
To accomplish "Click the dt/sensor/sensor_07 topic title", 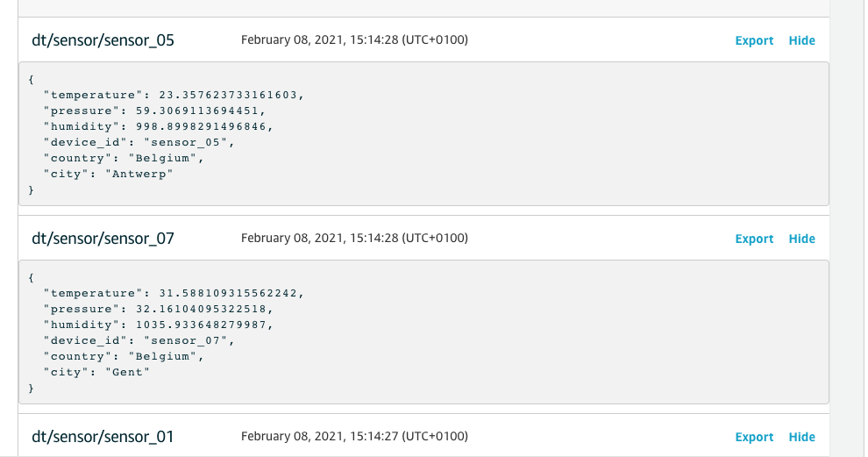I will coord(103,239).
